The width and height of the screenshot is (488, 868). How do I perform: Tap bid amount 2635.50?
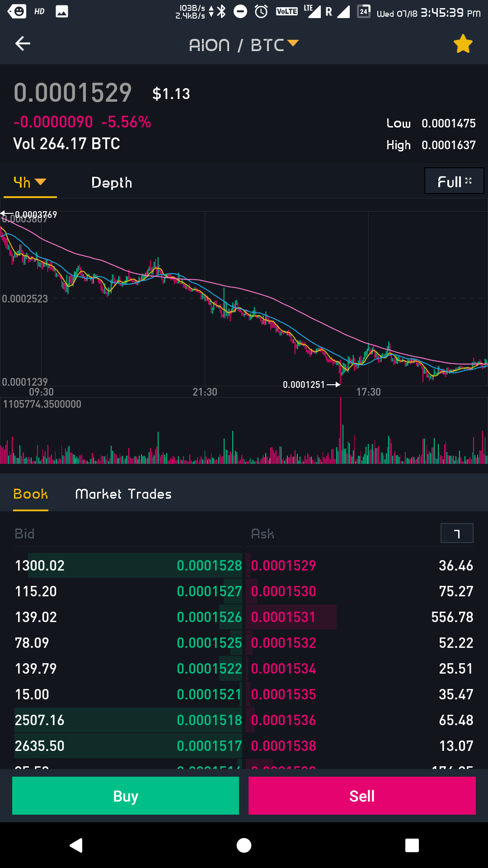click(x=40, y=746)
